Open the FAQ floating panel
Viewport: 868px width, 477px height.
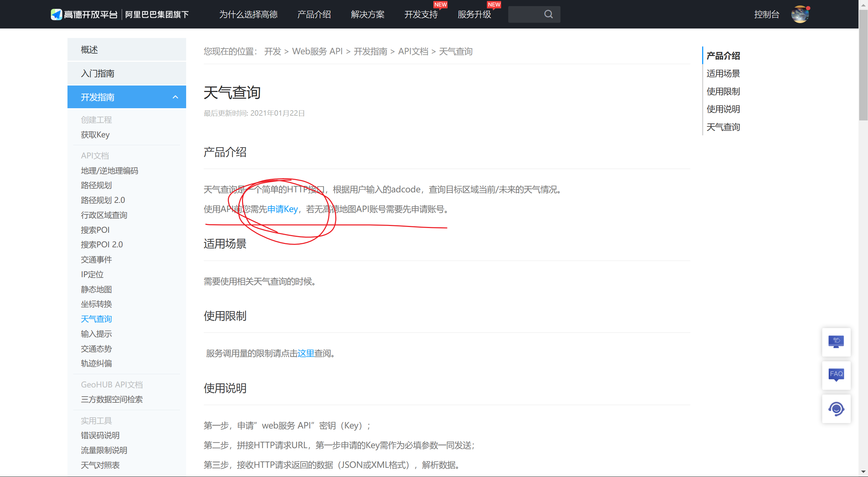[x=836, y=375]
